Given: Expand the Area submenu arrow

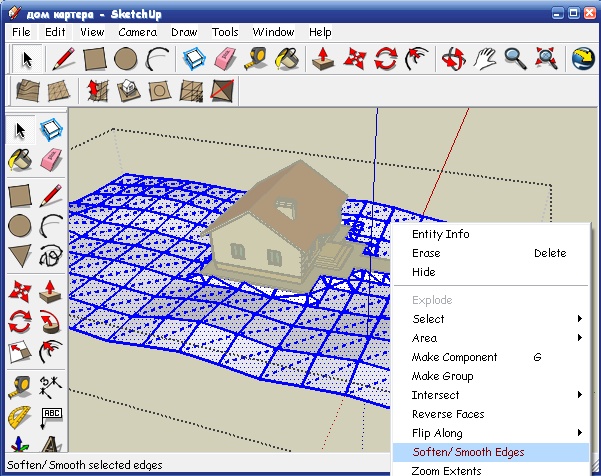Looking at the screenshot, I should tap(580, 338).
